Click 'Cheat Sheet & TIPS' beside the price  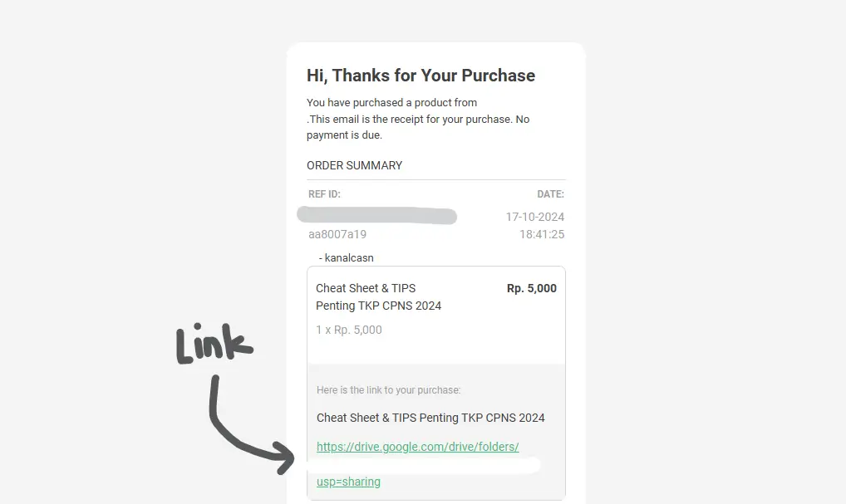pos(366,288)
